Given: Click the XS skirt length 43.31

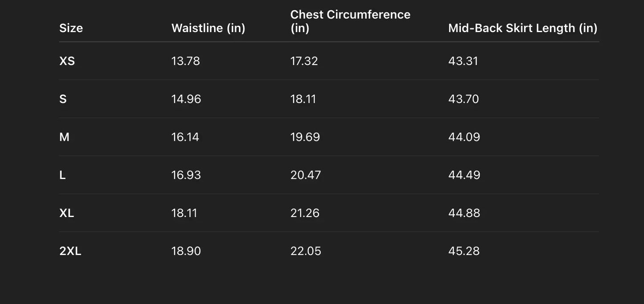Looking at the screenshot, I should pos(463,61).
